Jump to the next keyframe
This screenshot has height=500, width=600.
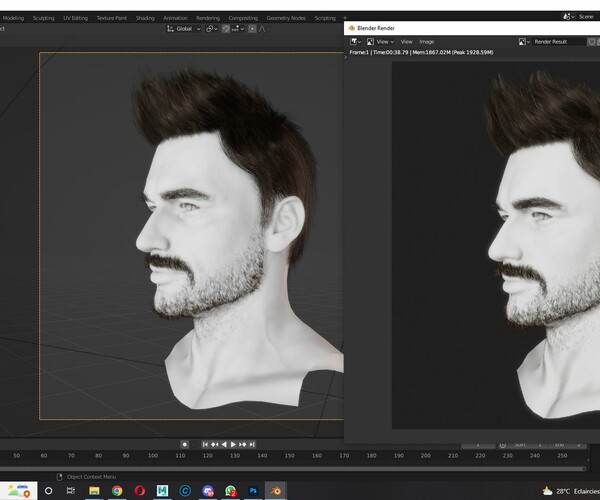coord(243,444)
